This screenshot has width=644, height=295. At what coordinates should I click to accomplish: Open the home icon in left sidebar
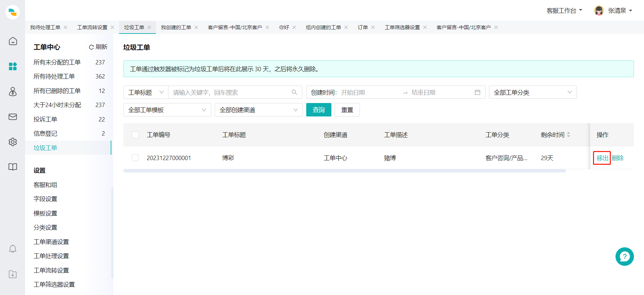(13, 41)
